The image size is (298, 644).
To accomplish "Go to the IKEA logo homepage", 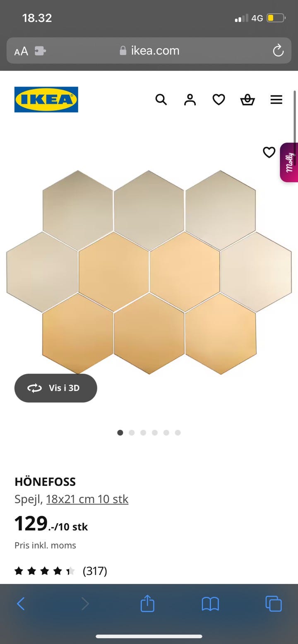I will point(46,100).
